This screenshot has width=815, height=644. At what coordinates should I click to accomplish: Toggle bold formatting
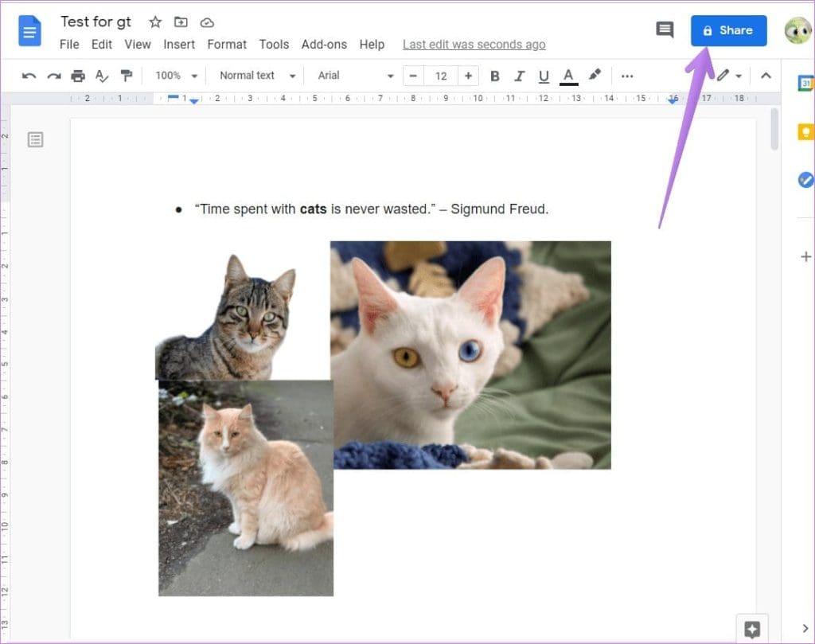(x=495, y=75)
